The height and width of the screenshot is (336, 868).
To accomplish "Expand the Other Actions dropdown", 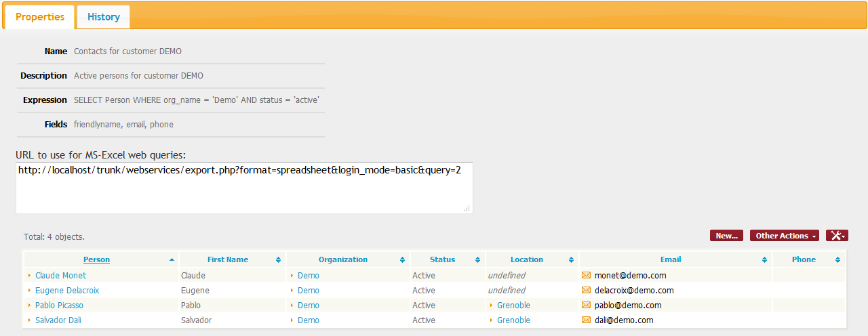I will pyautogui.click(x=785, y=236).
